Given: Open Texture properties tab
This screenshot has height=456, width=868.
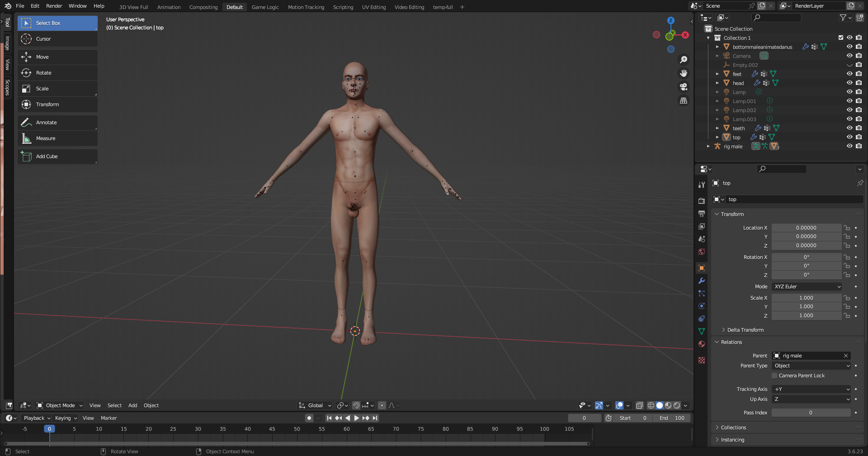Looking at the screenshot, I should [702, 360].
